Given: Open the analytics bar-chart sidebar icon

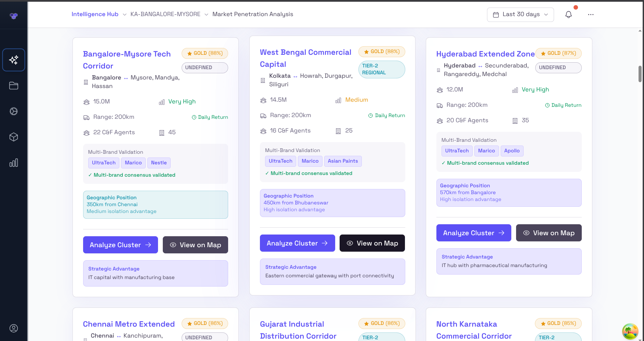Looking at the screenshot, I should pyautogui.click(x=14, y=163).
